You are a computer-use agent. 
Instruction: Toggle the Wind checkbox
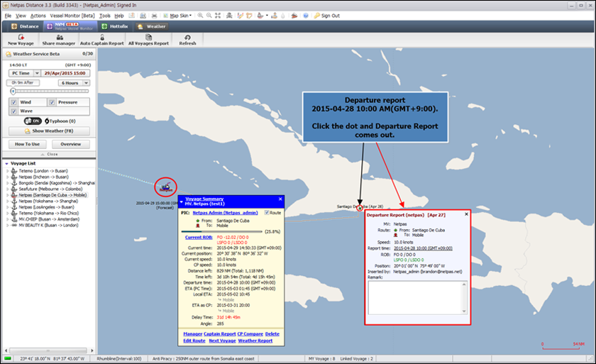[13, 102]
